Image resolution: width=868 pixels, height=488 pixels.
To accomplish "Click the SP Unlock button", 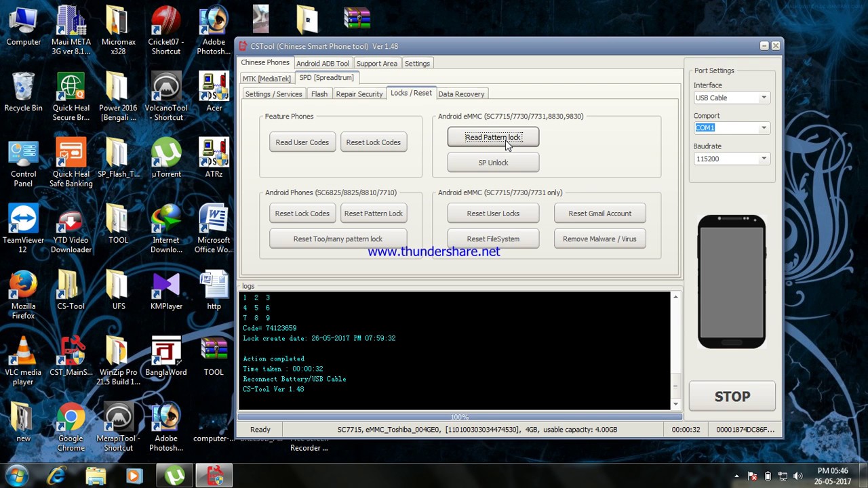I will coord(493,163).
